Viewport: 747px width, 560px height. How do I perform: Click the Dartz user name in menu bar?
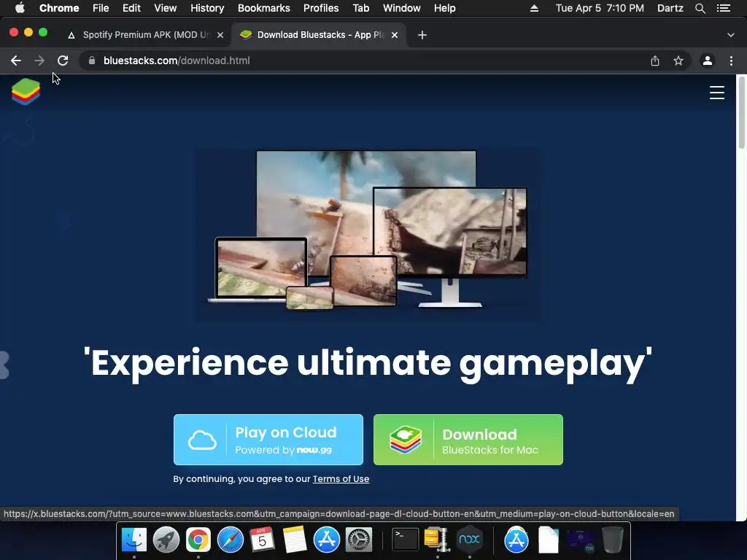pos(670,8)
